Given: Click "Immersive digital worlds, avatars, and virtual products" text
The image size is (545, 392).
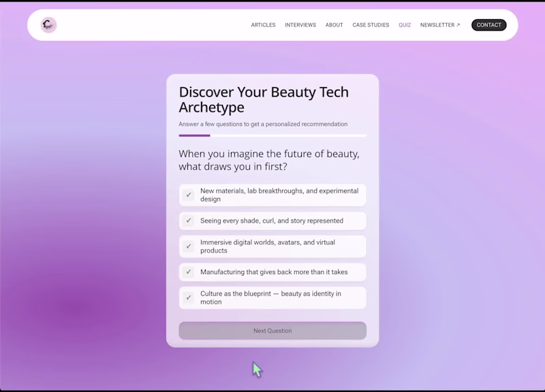Looking at the screenshot, I should pyautogui.click(x=268, y=246).
